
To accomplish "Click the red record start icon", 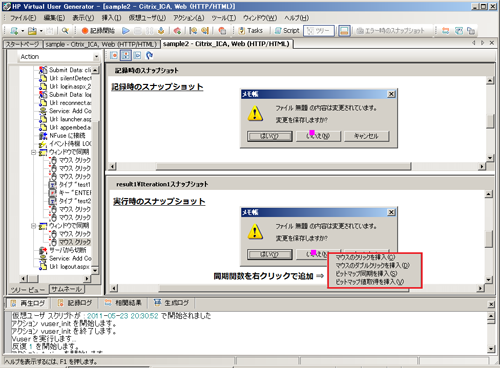I will pyautogui.click(x=85, y=31).
